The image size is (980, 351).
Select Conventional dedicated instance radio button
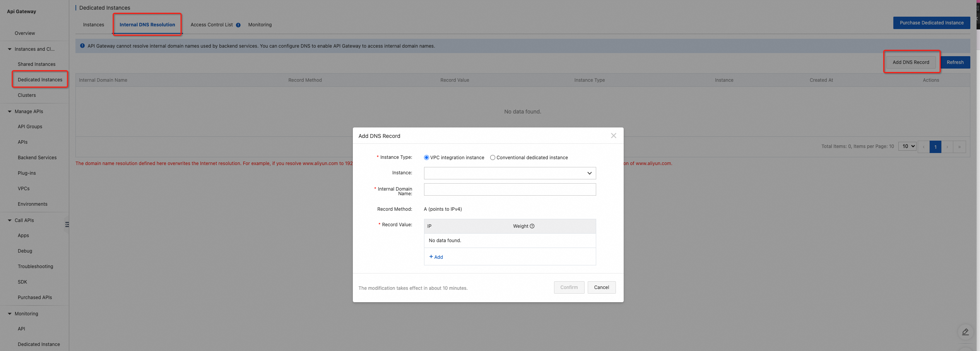click(493, 158)
